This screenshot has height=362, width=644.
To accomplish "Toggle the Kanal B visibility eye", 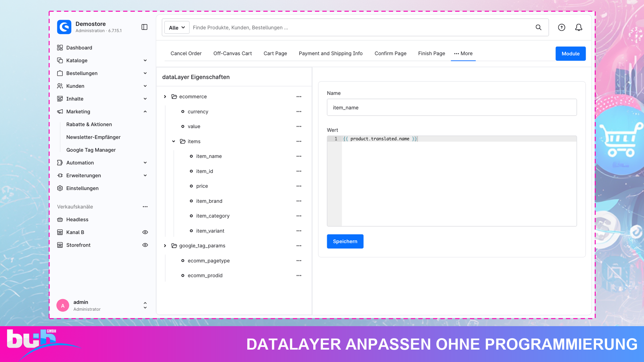I will point(145,232).
